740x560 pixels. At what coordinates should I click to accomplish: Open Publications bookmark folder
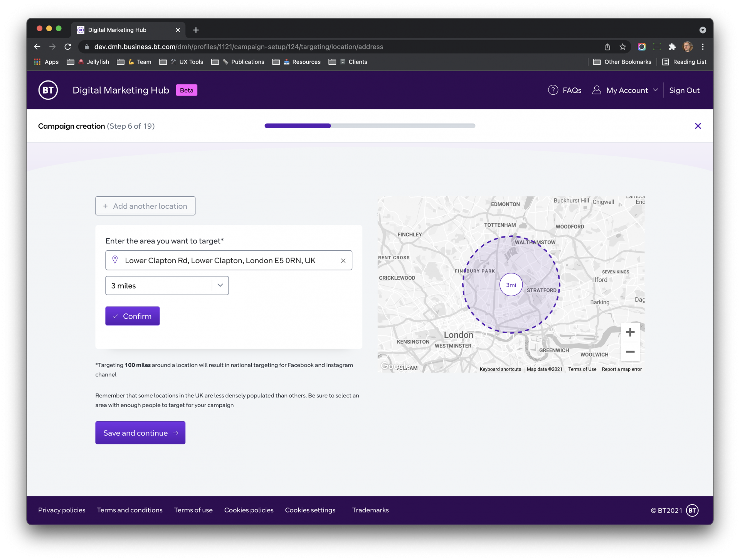point(238,62)
